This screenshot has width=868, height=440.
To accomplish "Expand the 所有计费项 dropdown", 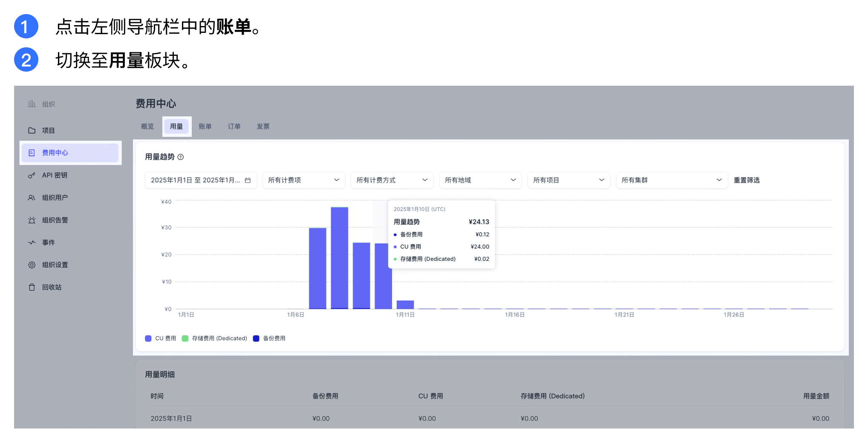I will (x=303, y=180).
